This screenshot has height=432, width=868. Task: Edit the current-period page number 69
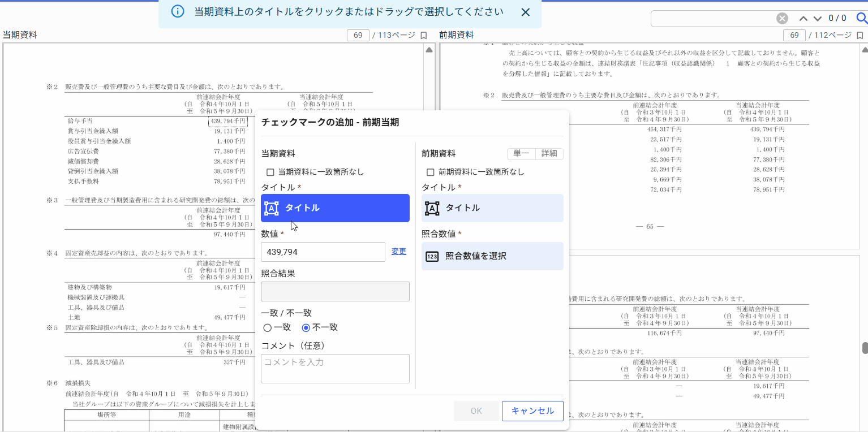pos(358,35)
